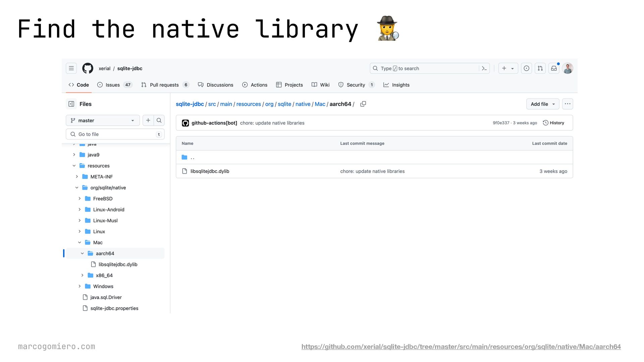The height and width of the screenshot is (362, 644).
Task: Open the sqlite-jdbc repository name link
Action: coord(130,68)
